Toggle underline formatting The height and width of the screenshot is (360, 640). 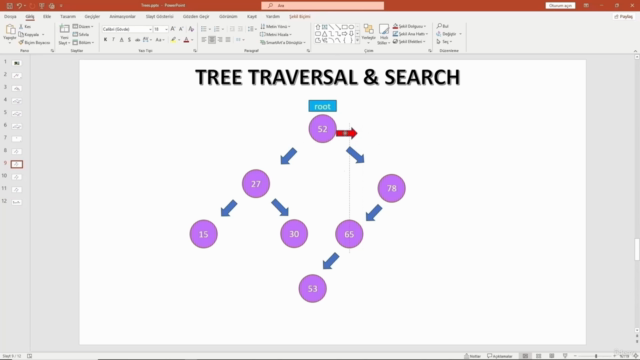pyautogui.click(x=121, y=40)
